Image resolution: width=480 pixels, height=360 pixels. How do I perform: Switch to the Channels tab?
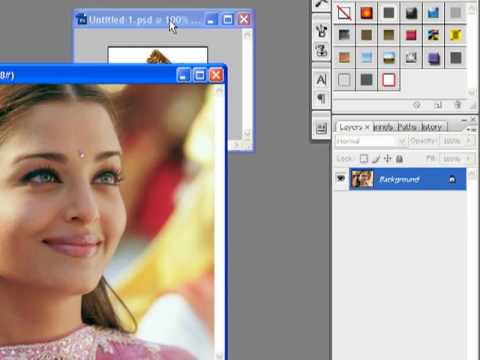[x=383, y=127]
